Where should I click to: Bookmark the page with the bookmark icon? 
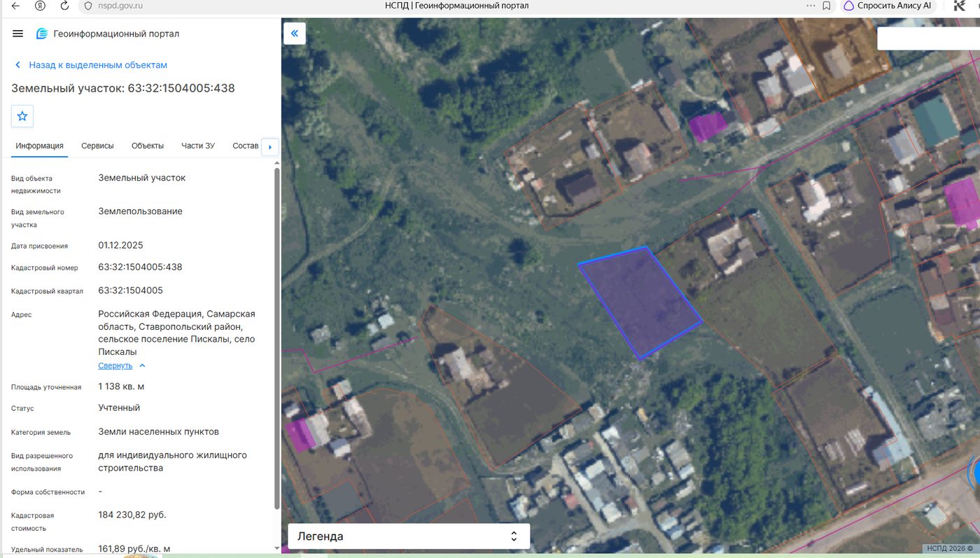[x=827, y=6]
